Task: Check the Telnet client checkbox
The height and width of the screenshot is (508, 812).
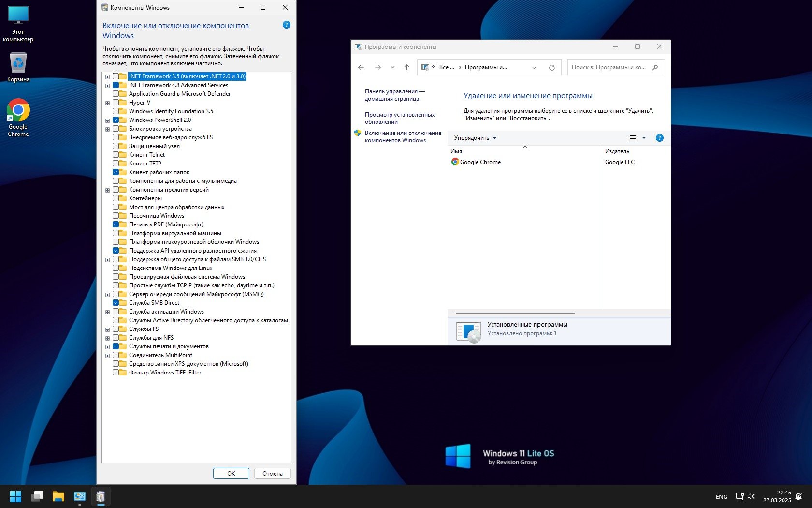Action: pos(116,155)
